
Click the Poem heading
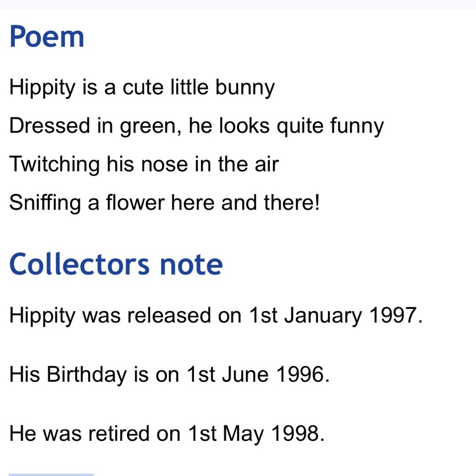coord(47,37)
